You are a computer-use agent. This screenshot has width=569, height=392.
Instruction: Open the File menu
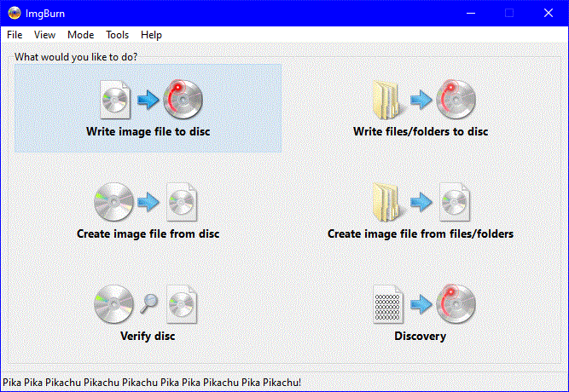15,35
